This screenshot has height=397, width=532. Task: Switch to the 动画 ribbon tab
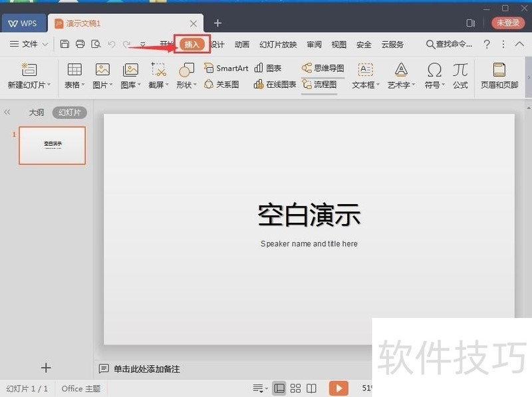(x=242, y=45)
